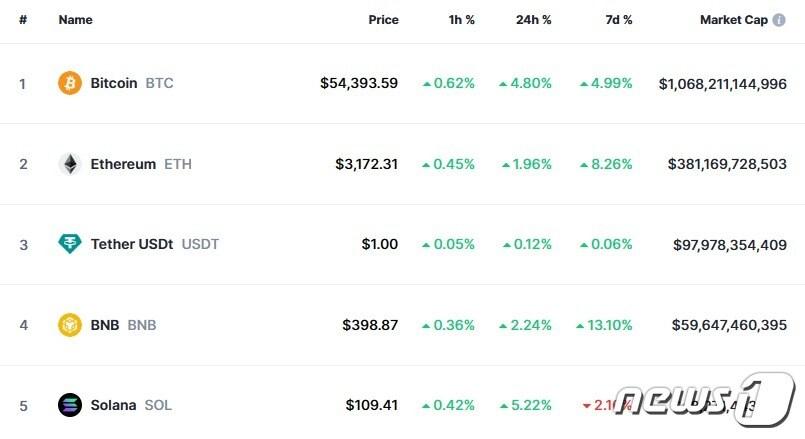Screen dimensions: 805x439
Task: Click the BNB coin logo icon
Action: pyautogui.click(x=70, y=325)
